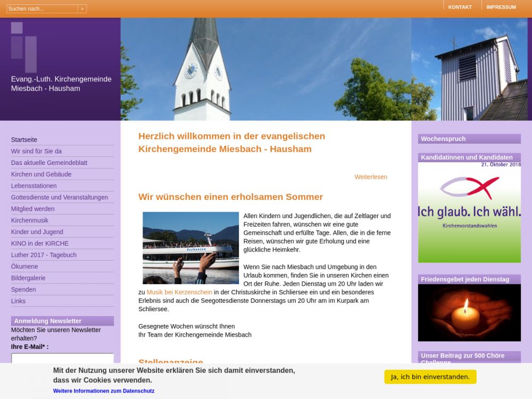Click the search input field
This screenshot has height=399, width=532.
point(42,9)
